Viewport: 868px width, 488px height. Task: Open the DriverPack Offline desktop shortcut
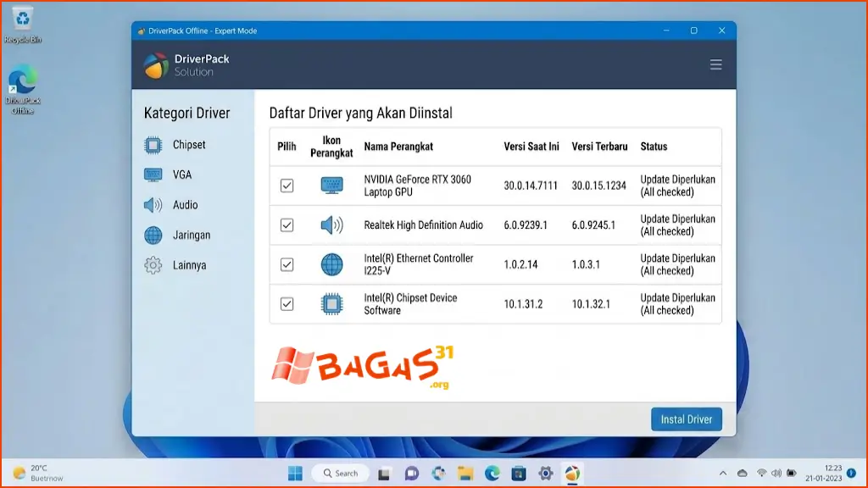click(23, 90)
